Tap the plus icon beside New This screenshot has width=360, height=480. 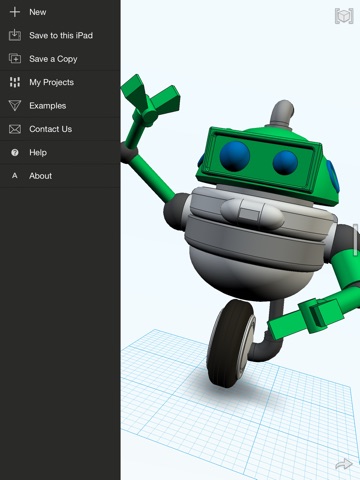(15, 12)
